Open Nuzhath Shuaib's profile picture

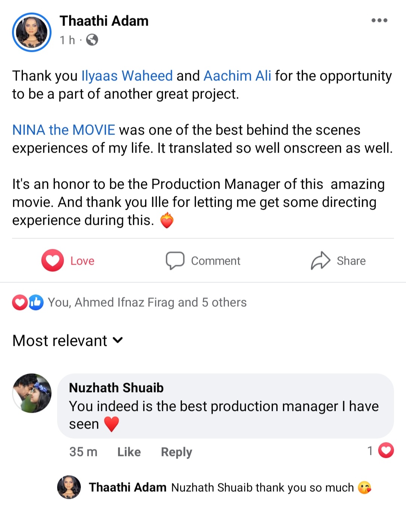[x=32, y=393]
